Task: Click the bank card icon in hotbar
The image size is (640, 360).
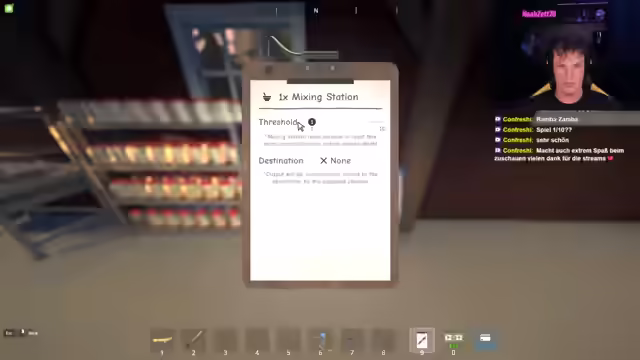Action: click(485, 338)
